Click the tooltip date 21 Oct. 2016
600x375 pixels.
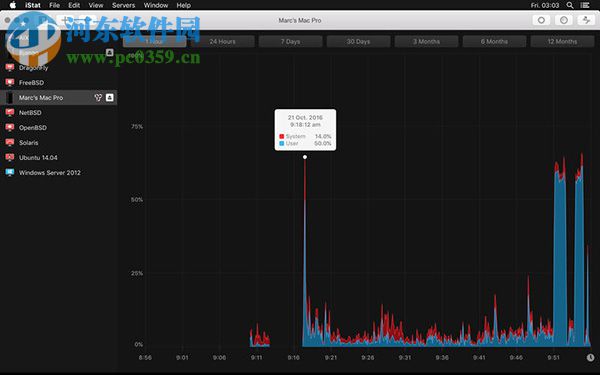305,117
